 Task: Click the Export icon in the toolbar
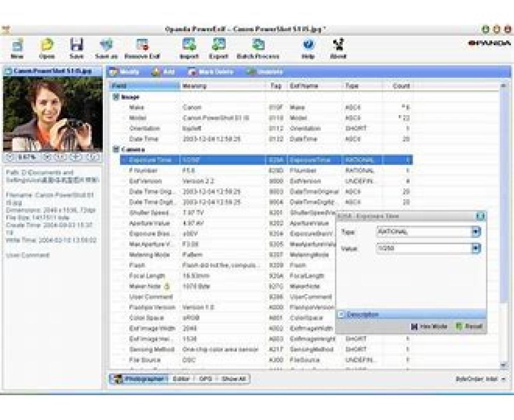[218, 45]
